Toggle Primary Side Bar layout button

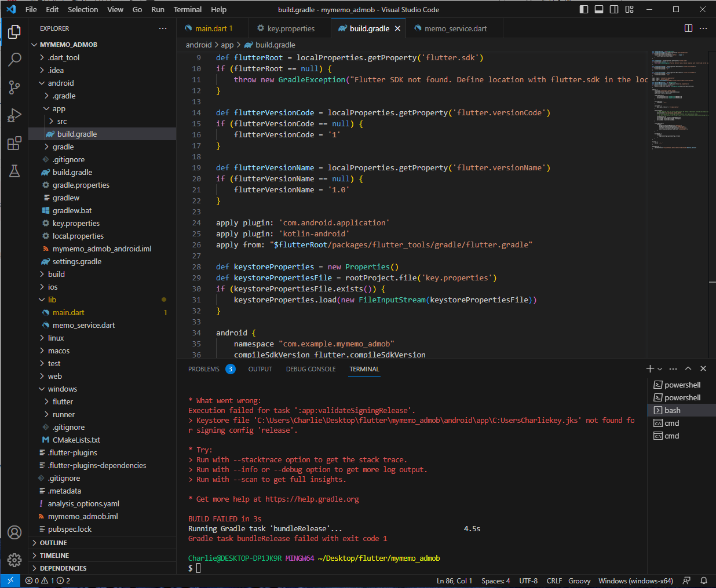pyautogui.click(x=584, y=9)
